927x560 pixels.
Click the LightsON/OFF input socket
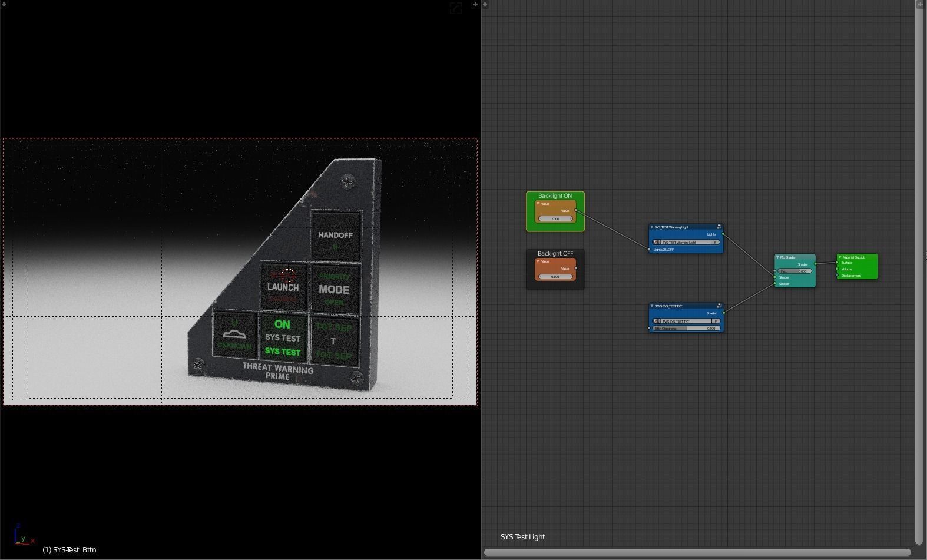649,250
